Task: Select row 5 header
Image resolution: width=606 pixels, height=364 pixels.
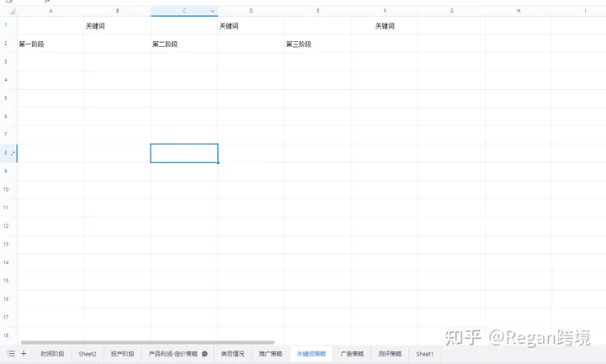Action: point(7,98)
